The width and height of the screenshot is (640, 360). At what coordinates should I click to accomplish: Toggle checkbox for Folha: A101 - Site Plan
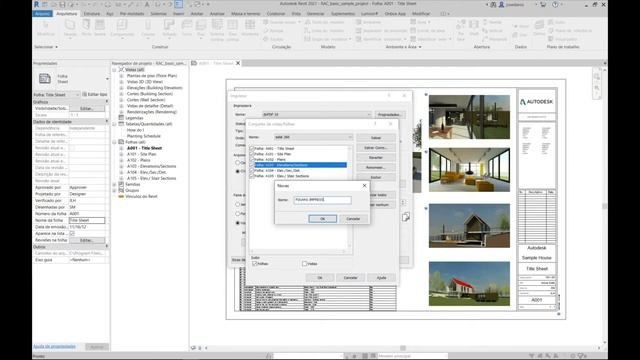252,154
